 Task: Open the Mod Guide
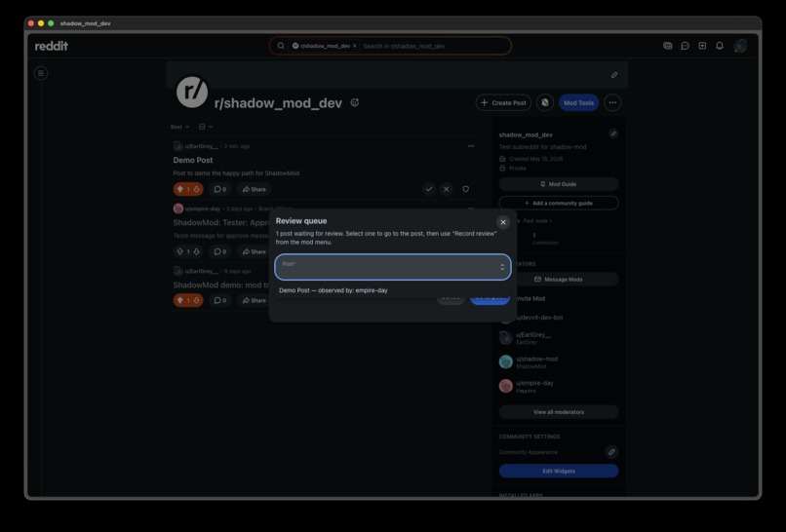(x=559, y=184)
